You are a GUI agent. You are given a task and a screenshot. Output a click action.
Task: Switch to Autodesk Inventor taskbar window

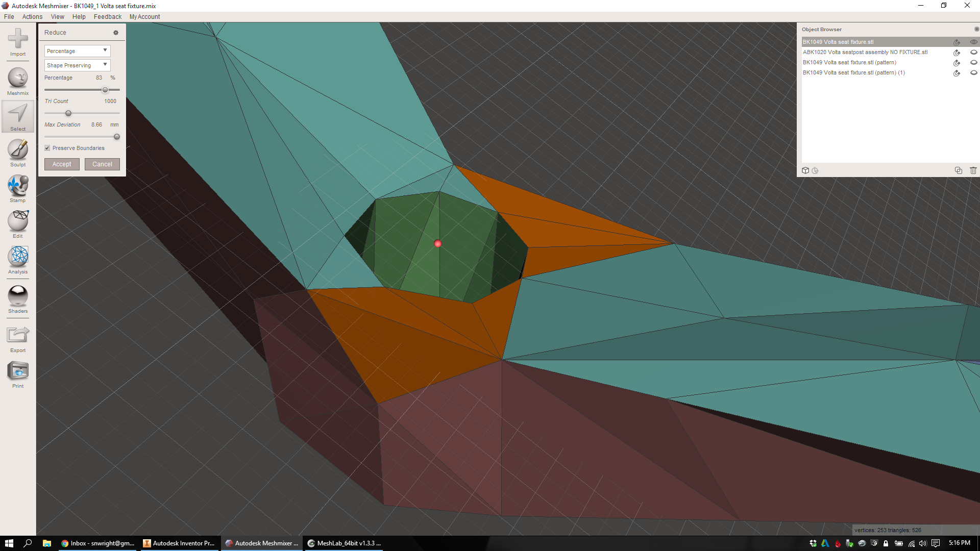click(x=179, y=543)
